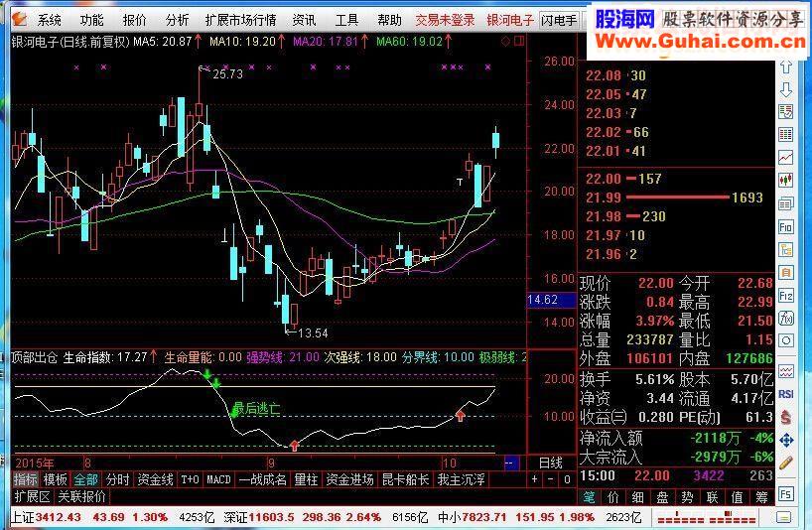The width and height of the screenshot is (812, 530).
Task: Select the 值 tab in quote panel
Action: [737, 497]
